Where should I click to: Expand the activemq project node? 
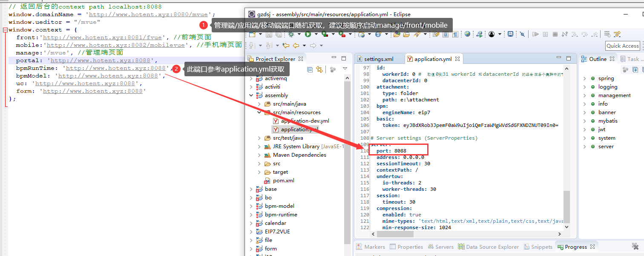pos(252,78)
